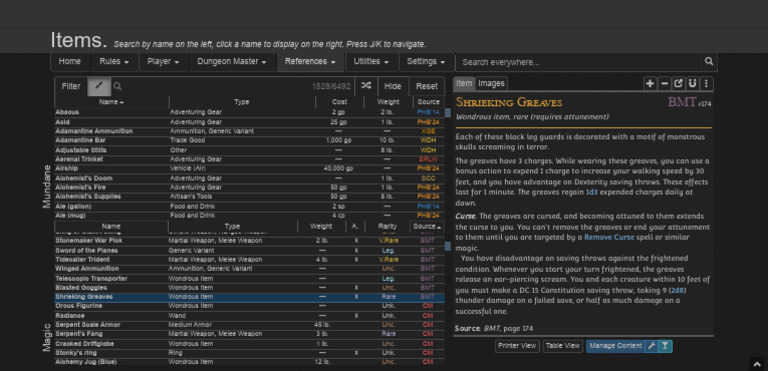The width and height of the screenshot is (768, 371).
Task: Click the BMT source label in header
Action: coord(682,102)
